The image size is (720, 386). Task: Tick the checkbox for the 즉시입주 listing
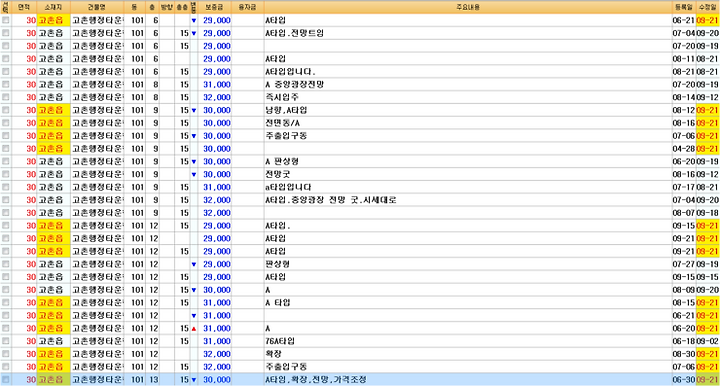click(6, 97)
